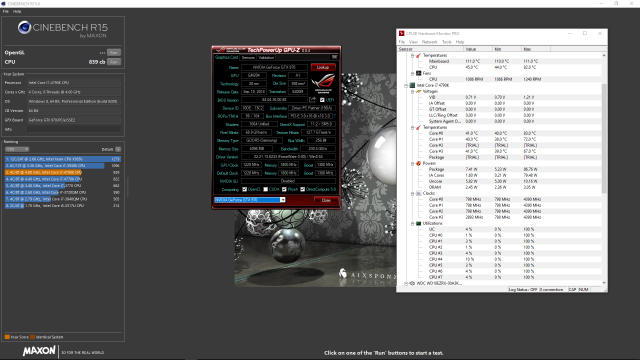Click the Cinebench sphere logo icon
Image resolution: width=640 pixels, height=360 pixels.
pyautogui.click(x=24, y=27)
